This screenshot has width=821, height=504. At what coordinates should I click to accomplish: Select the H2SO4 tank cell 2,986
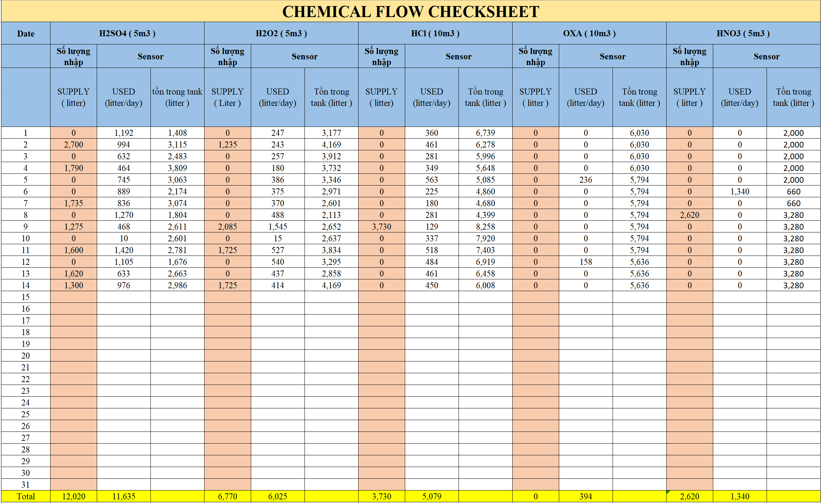tap(177, 285)
